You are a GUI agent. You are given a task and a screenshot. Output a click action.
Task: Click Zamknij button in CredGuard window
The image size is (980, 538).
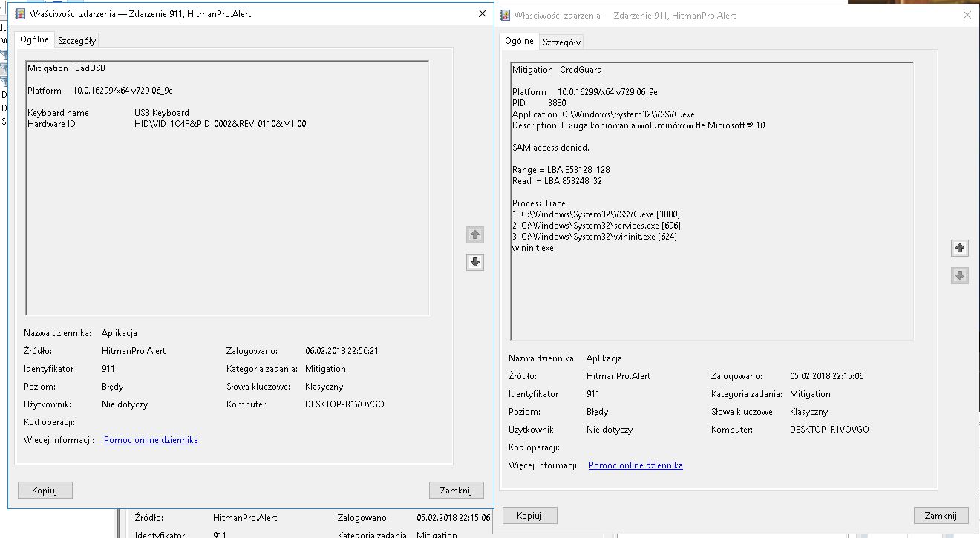click(x=941, y=515)
